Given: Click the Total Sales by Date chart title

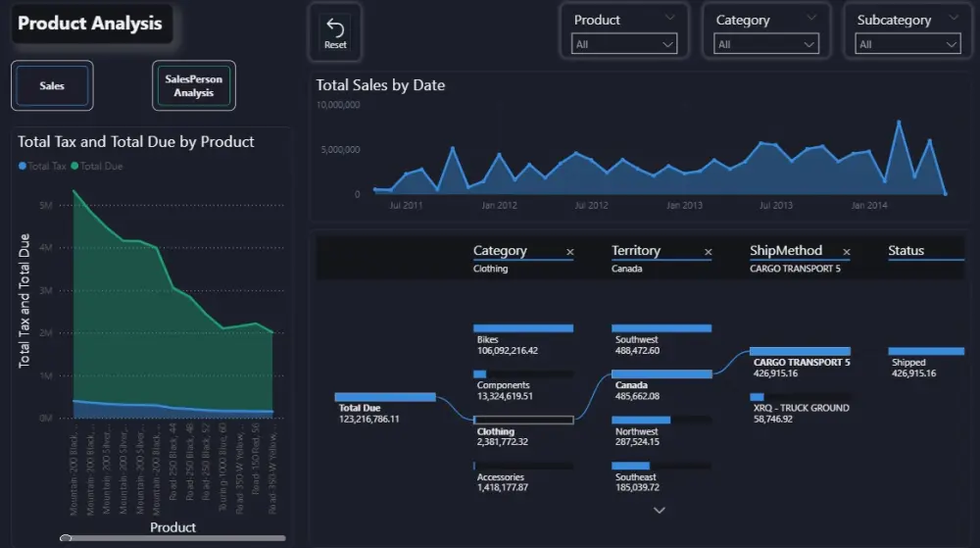Looking at the screenshot, I should 380,85.
